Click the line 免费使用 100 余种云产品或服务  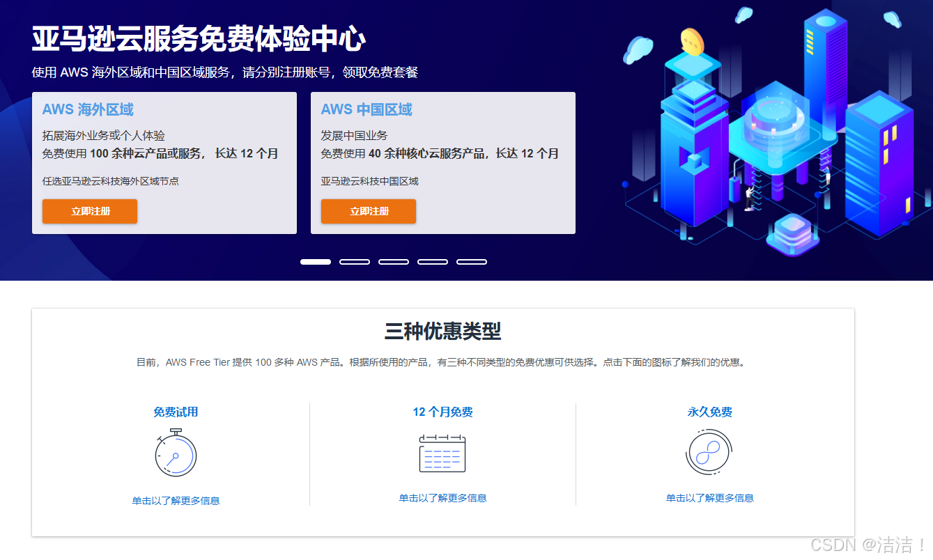[160, 154]
